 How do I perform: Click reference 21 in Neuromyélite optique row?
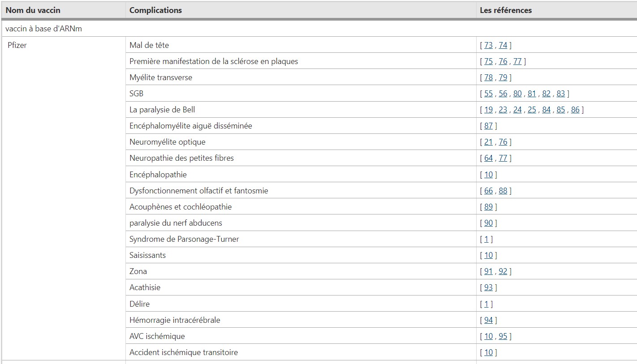tap(488, 142)
